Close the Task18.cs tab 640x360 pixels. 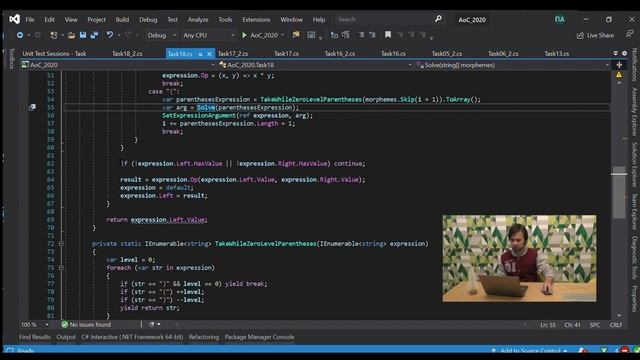[x=209, y=54]
